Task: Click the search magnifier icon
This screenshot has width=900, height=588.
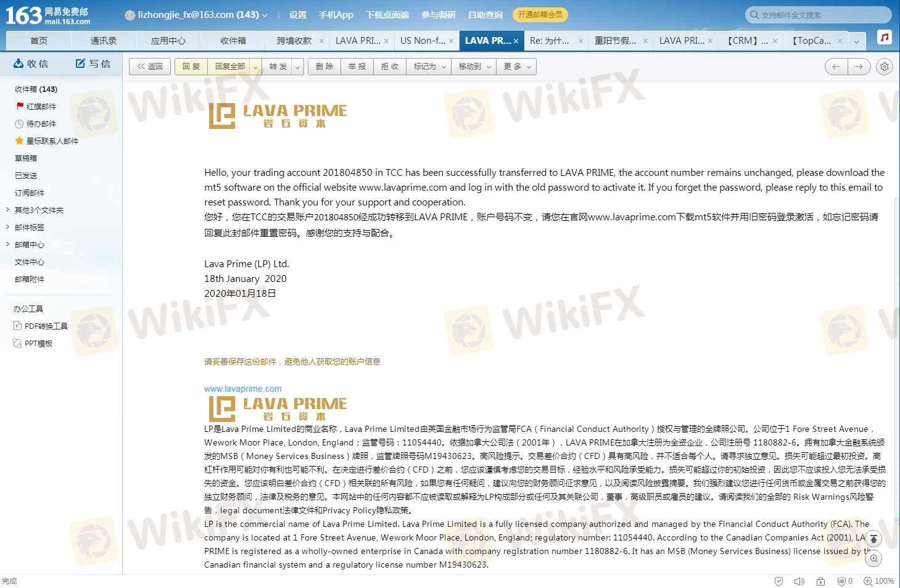Action: tap(754, 15)
